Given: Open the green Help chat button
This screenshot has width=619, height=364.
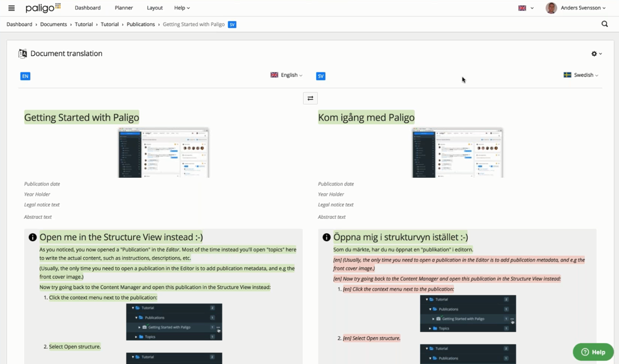Looking at the screenshot, I should tap(593, 352).
